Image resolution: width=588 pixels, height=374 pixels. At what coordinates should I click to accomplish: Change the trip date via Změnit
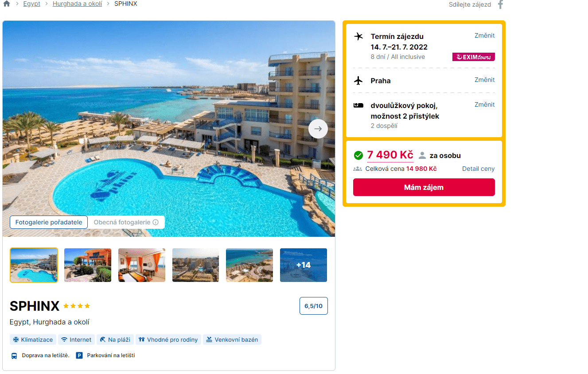click(x=485, y=35)
